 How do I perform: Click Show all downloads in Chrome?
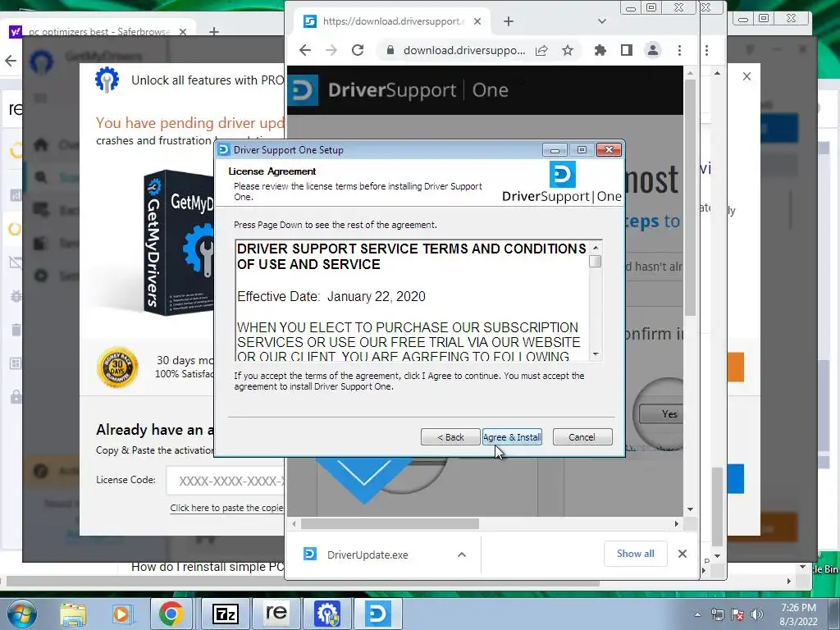[636, 554]
